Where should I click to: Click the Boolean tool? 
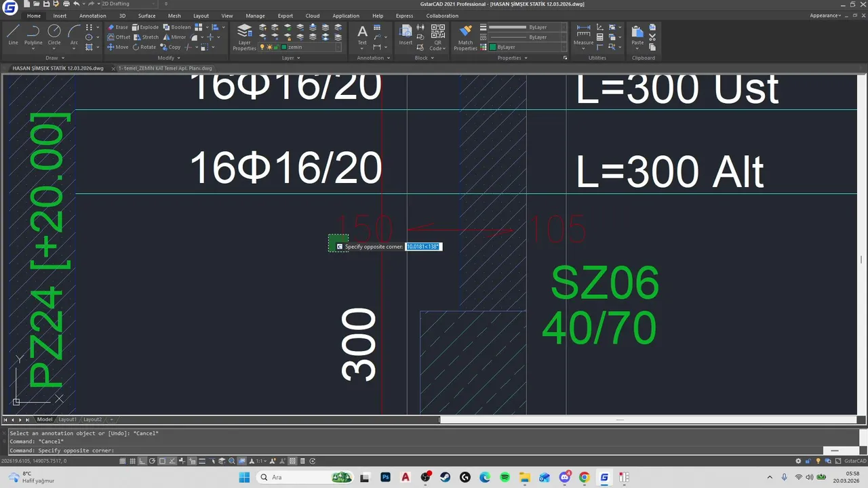point(176,27)
